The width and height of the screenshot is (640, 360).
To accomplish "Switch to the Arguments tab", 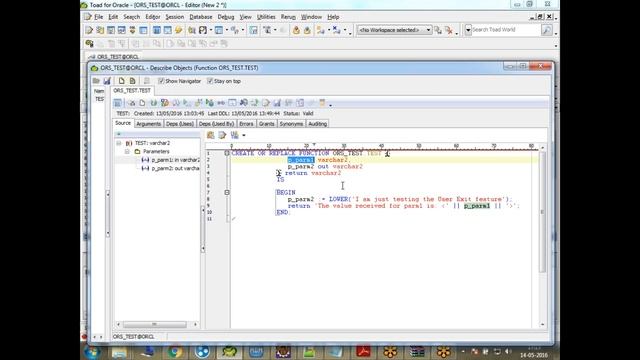I will (149, 124).
